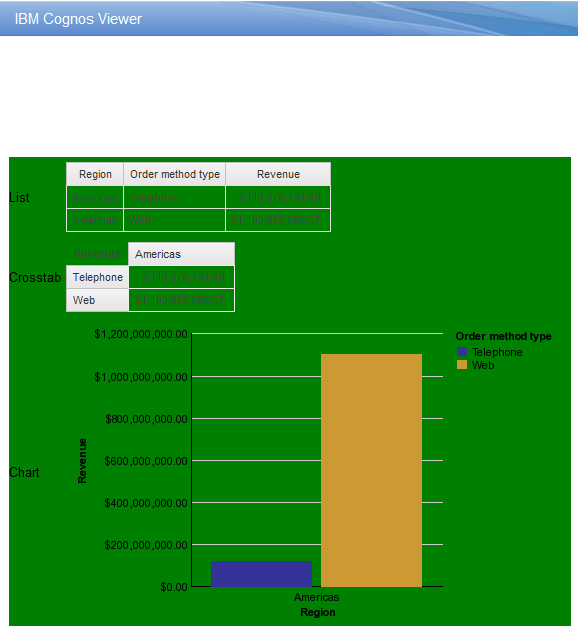
Task: Click the Telephone row header in crosstab
Action: (x=97, y=277)
